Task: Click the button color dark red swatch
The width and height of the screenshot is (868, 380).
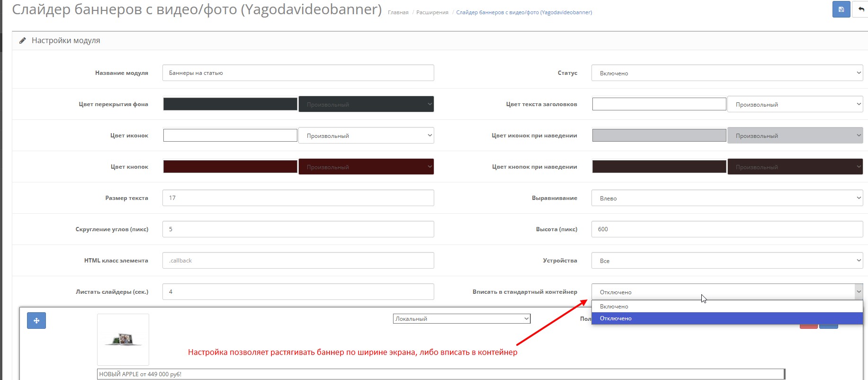Action: point(230,167)
